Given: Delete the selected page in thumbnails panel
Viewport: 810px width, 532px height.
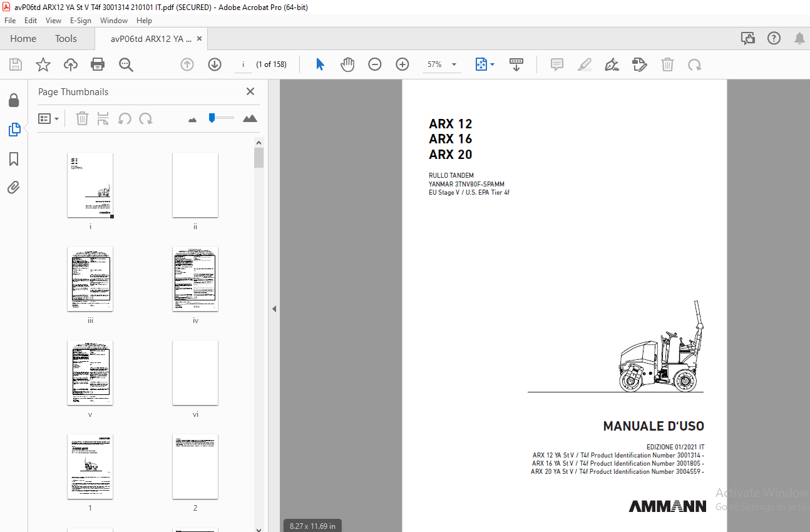Looking at the screenshot, I should (82, 118).
